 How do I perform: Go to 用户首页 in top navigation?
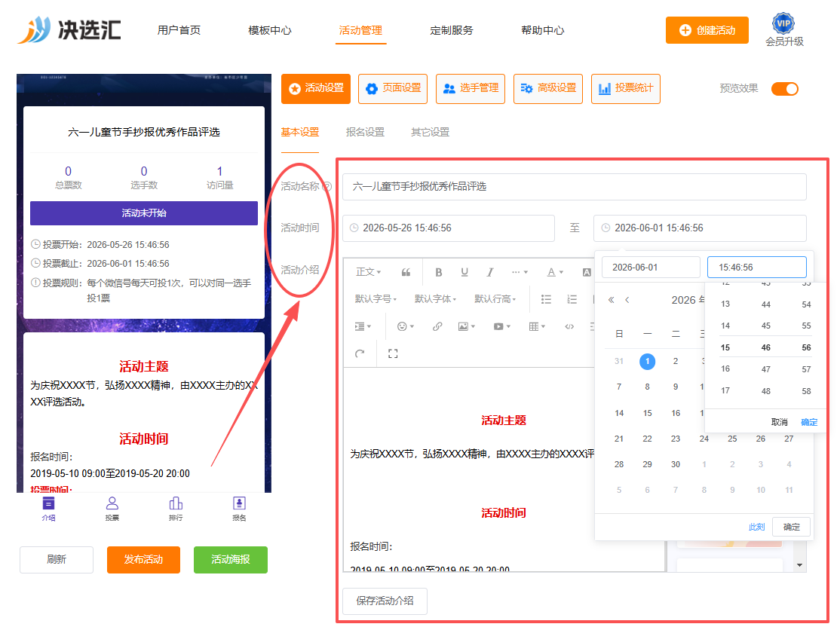point(179,30)
